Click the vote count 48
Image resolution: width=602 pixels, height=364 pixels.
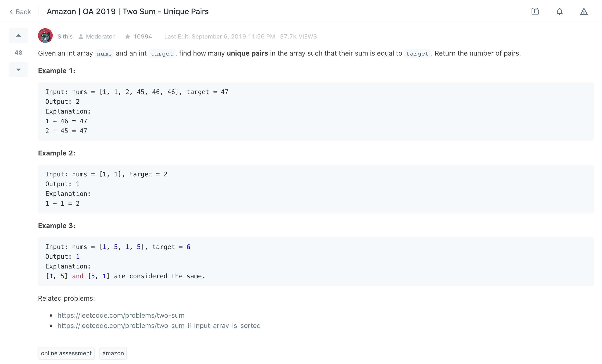19,53
